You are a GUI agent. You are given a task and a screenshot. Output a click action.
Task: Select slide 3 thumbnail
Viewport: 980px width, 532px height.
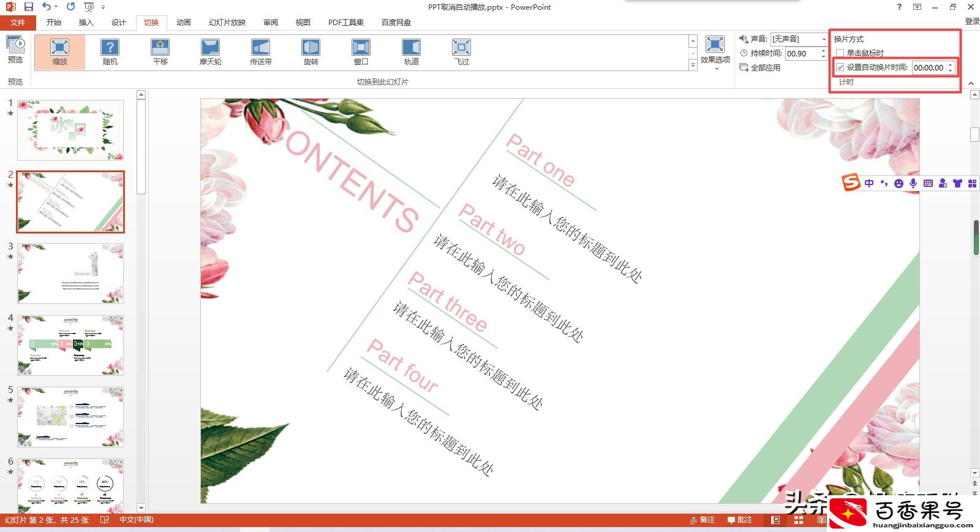pos(70,273)
